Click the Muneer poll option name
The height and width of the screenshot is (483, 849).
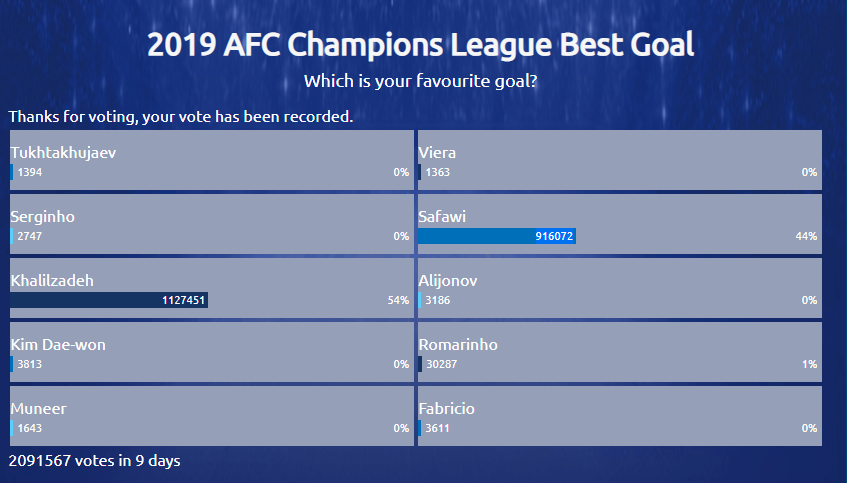tap(39, 409)
